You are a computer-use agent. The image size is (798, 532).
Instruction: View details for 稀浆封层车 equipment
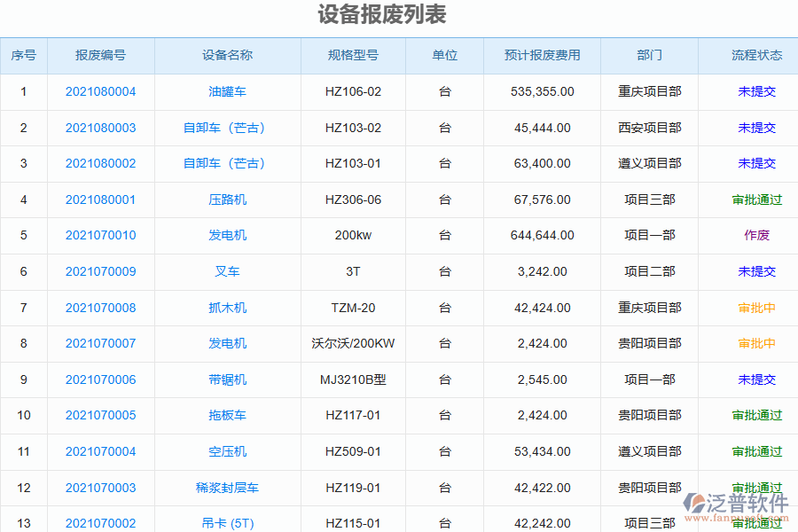pyautogui.click(x=227, y=487)
